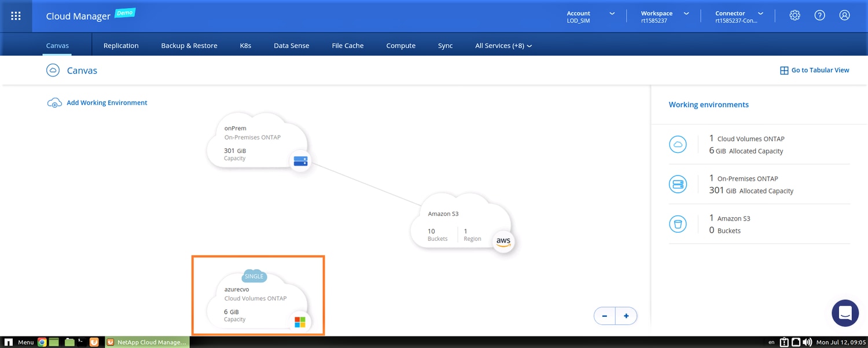
Task: Click the Working environments heading
Action: 709,105
